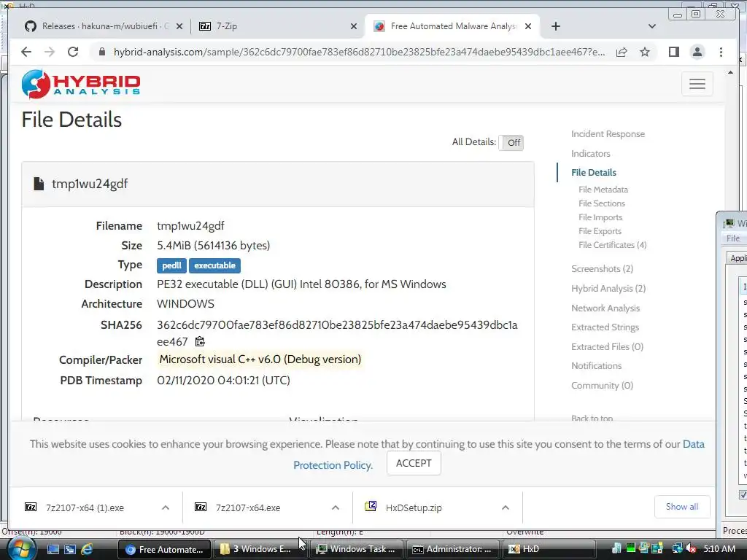Select the Free Automated Malware Analysis tab
This screenshot has height=560, width=747.
coord(452,26)
